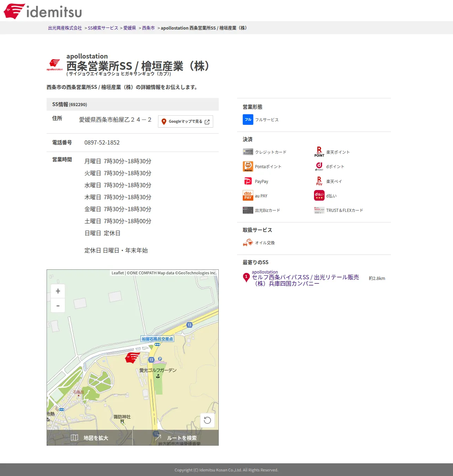Viewport: 453px width, 476px height.
Task: Zoom out on the map with the minus button
Action: (x=58, y=305)
